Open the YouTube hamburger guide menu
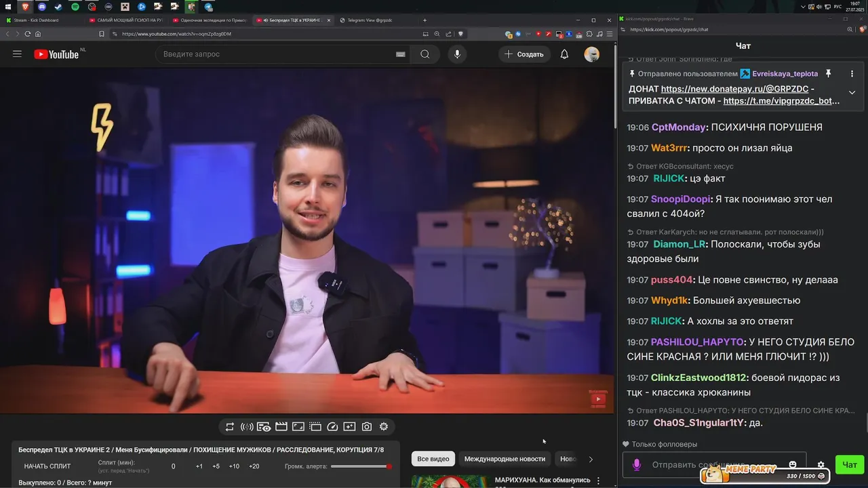Screen dimensions: 868x488 point(17,54)
